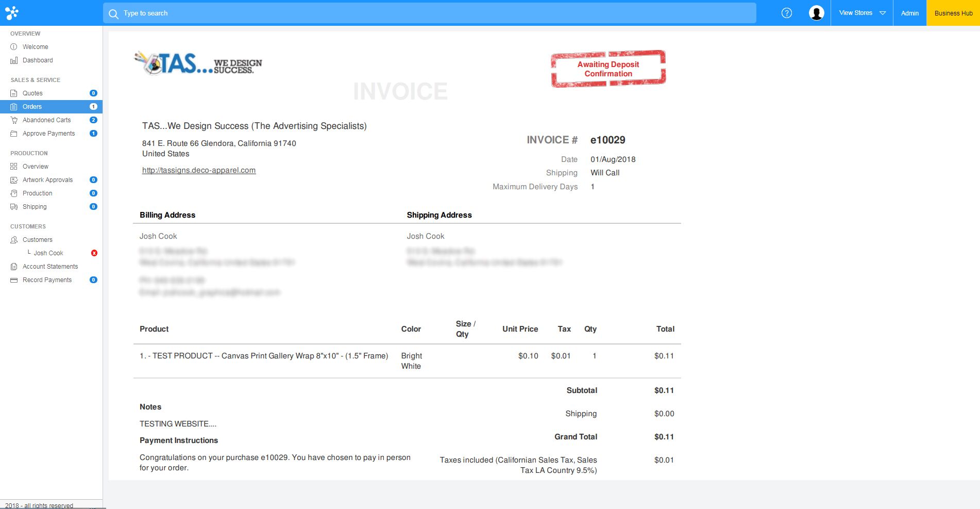The height and width of the screenshot is (509, 980).
Task: Click the search magnifier icon
Action: tap(113, 13)
